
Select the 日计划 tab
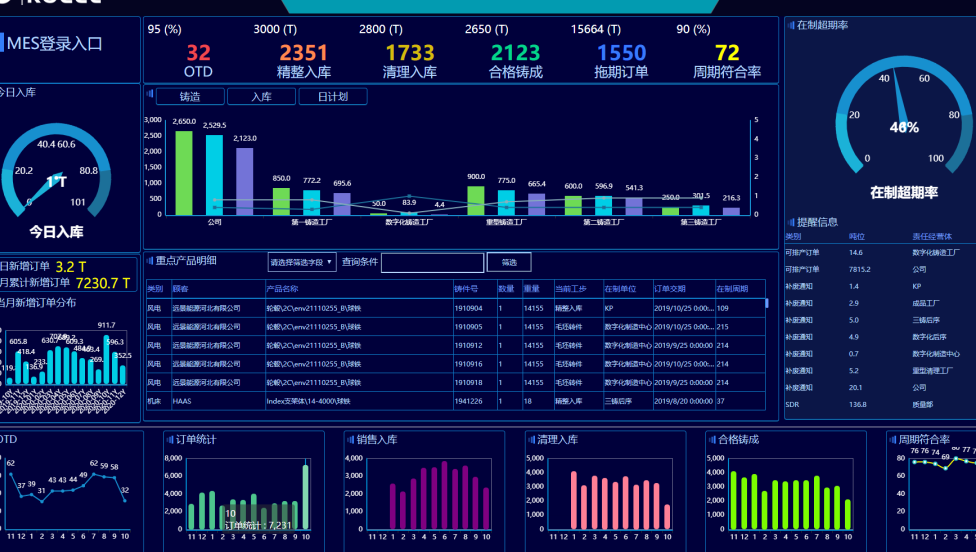332,97
